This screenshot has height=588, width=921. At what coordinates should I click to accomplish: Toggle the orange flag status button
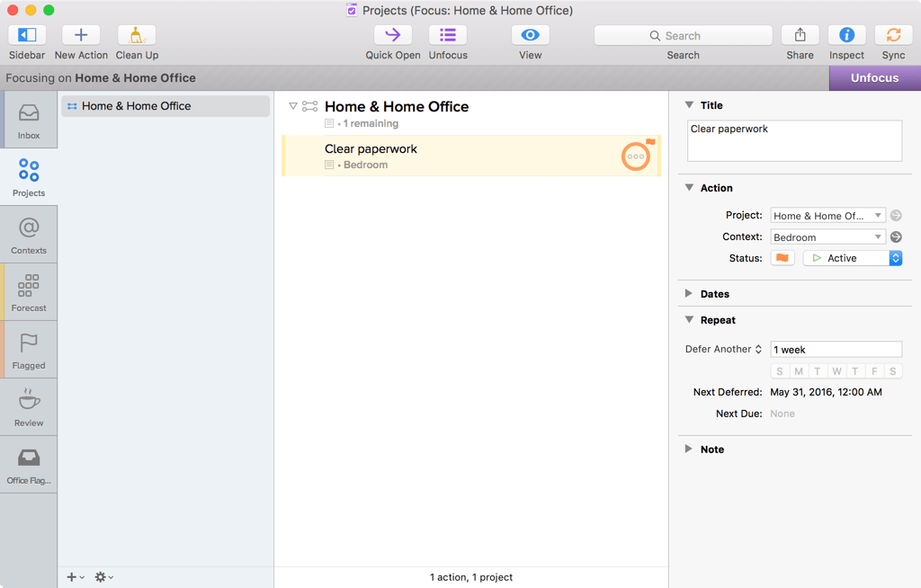tap(782, 258)
